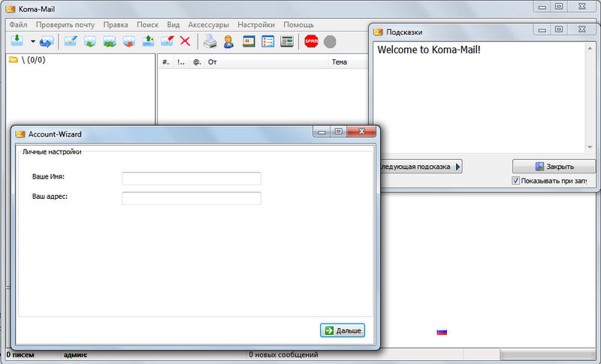Click the newspaper-style icon in the toolbar
Image resolution: width=601 pixels, height=364 pixels.
(x=287, y=41)
